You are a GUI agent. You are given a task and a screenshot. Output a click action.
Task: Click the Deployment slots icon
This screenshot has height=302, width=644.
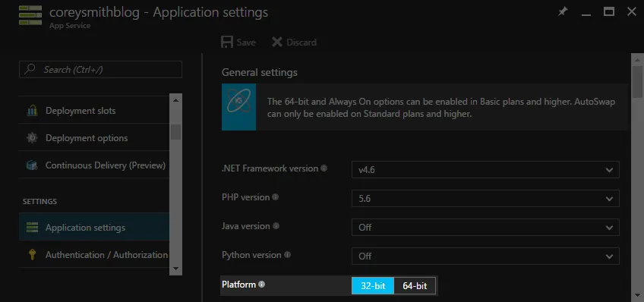pos(32,110)
